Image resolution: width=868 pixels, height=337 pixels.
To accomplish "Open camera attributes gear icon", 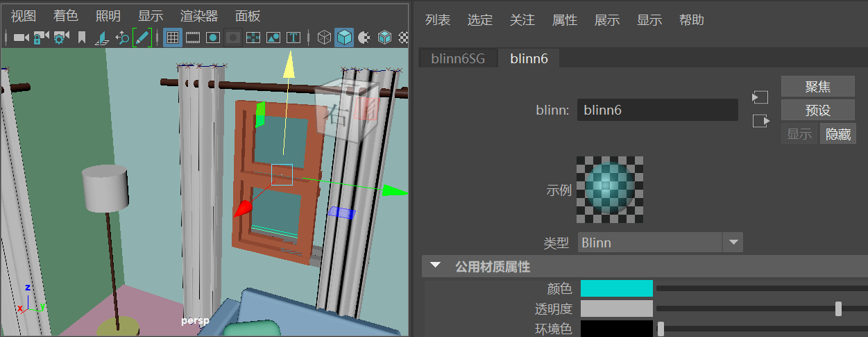I will [x=61, y=37].
